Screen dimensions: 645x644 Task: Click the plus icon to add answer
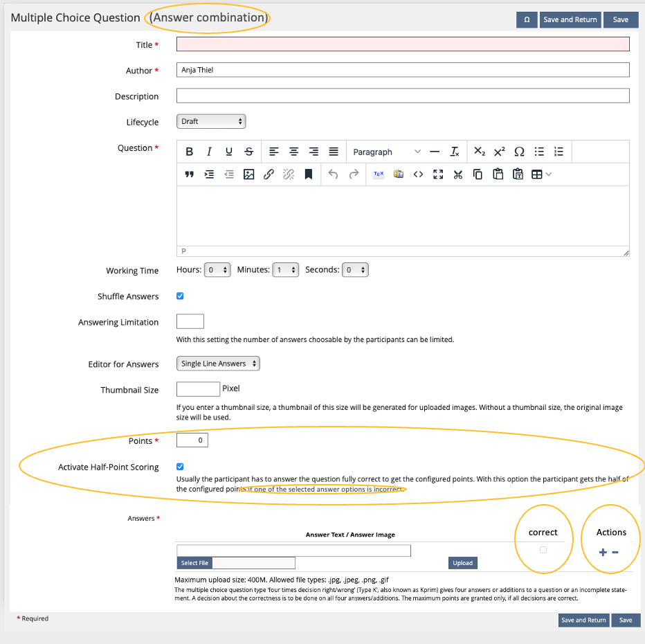(x=603, y=553)
